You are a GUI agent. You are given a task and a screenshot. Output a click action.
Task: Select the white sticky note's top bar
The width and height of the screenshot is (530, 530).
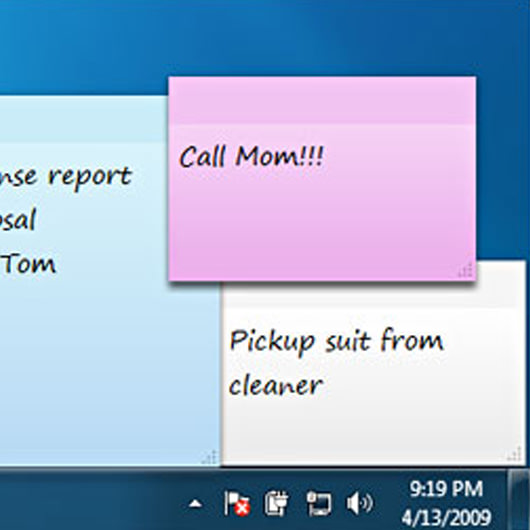[x=373, y=295]
